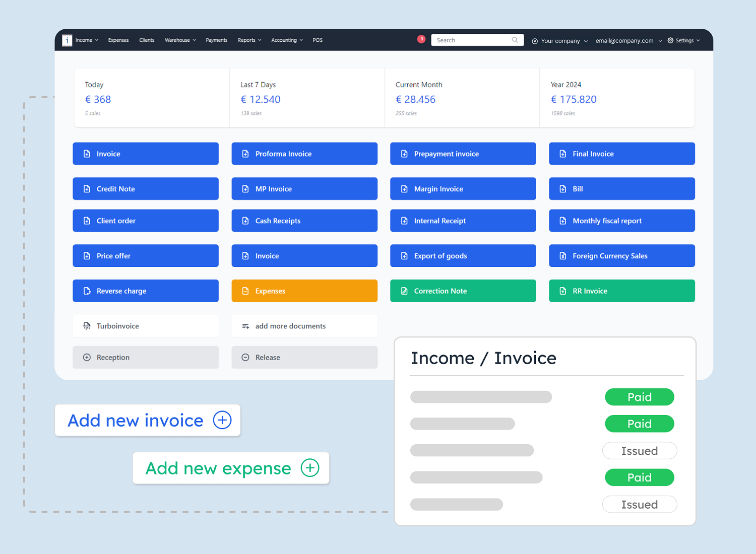Viewport: 756px width, 554px height.
Task: Click the add more documents icon
Action: tap(245, 326)
